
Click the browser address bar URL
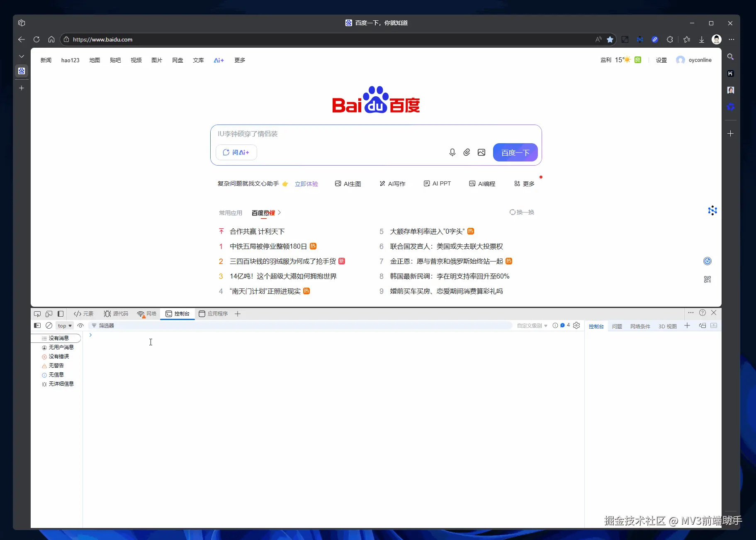click(103, 39)
